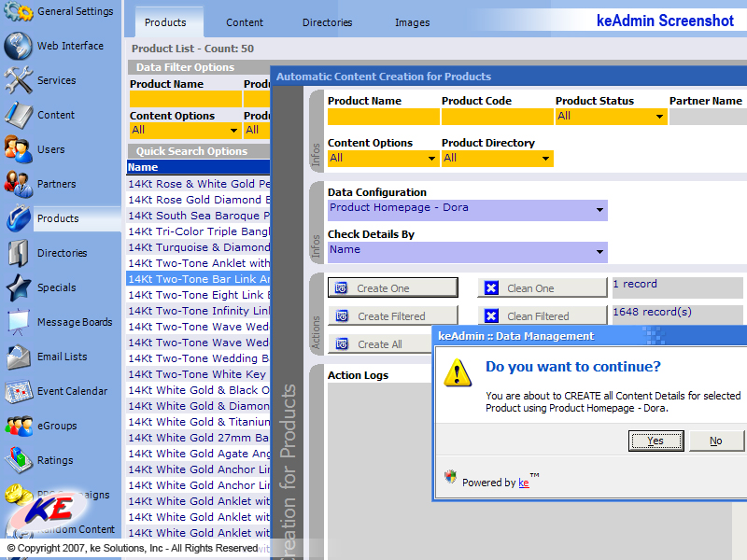Select row 14Kt White Gold 27mm

click(x=199, y=438)
